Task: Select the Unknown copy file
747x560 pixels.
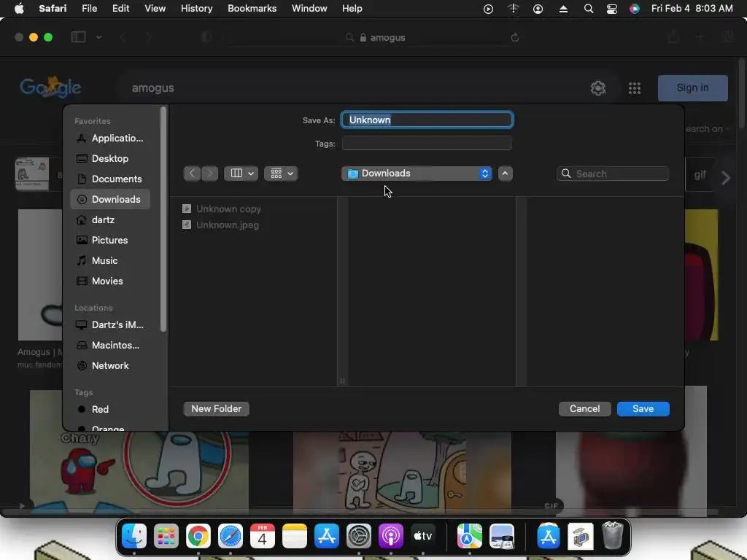Action: 222,209
